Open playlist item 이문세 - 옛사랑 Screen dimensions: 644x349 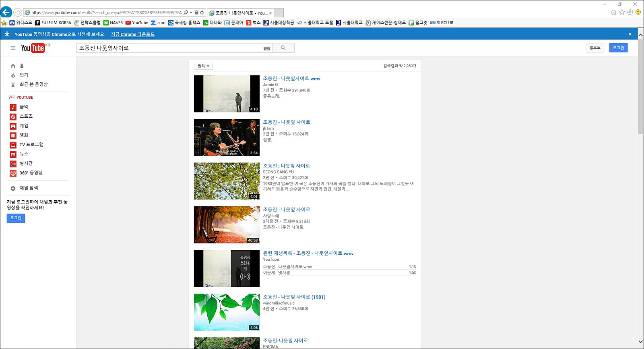[x=277, y=273]
